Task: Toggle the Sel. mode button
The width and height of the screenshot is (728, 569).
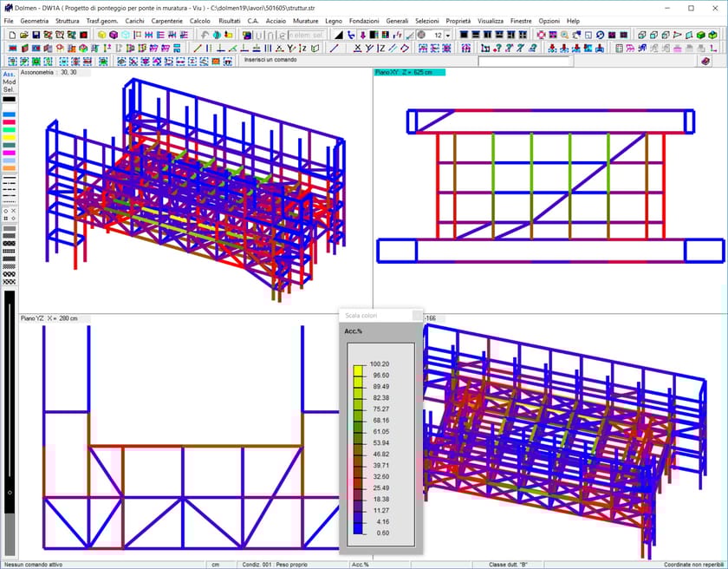Action: [x=9, y=88]
